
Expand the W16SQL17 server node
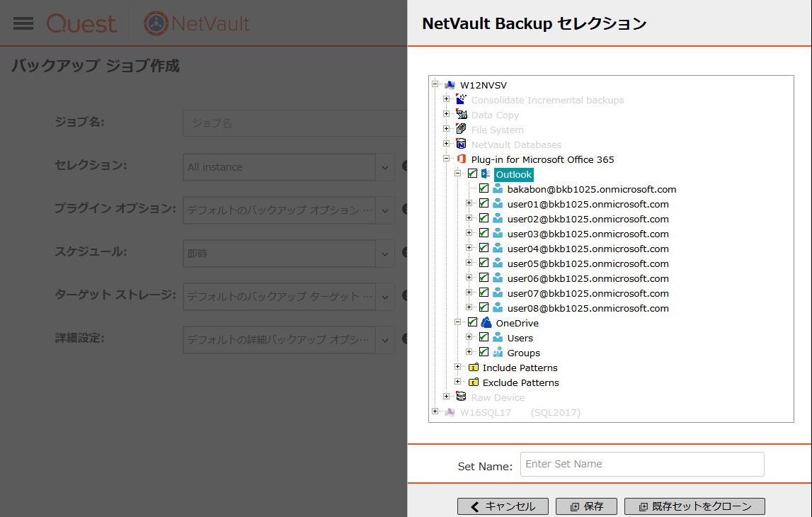[435, 411]
